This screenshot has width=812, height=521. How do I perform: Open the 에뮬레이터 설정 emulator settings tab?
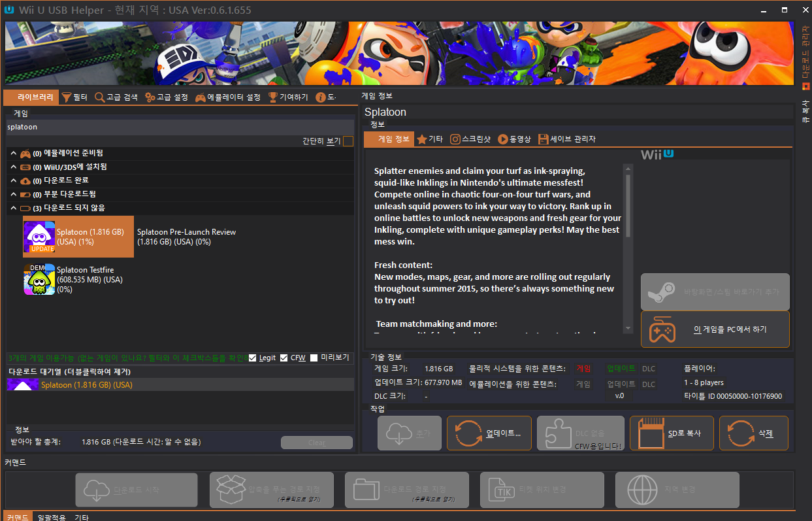(227, 97)
